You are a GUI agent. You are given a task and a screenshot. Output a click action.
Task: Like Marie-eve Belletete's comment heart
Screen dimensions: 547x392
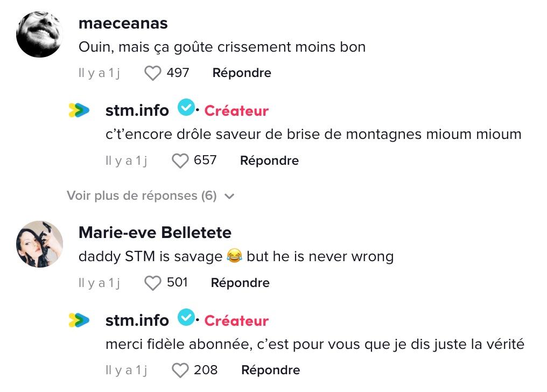pos(152,283)
